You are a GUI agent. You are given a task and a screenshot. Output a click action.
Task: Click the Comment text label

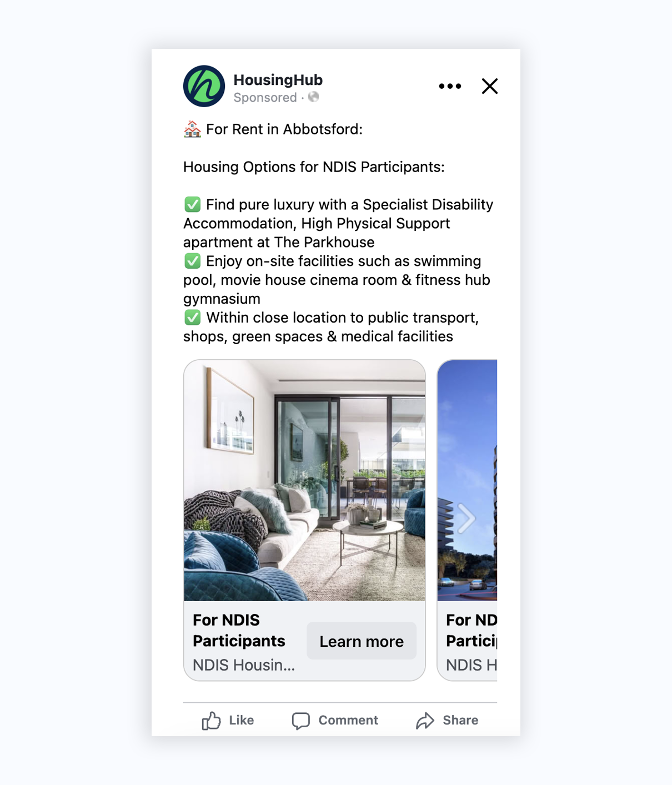(348, 721)
